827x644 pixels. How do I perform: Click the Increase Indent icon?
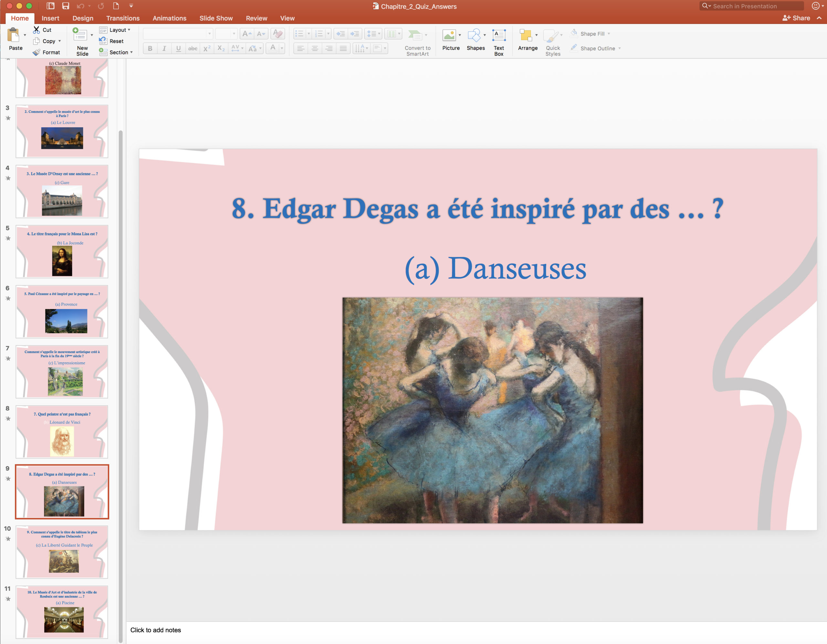(355, 34)
